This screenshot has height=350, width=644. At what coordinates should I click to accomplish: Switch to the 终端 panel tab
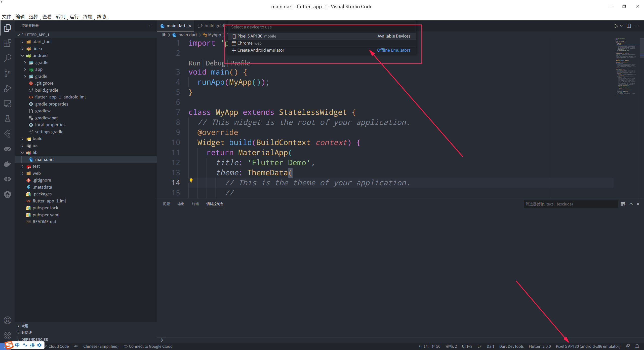coord(195,204)
